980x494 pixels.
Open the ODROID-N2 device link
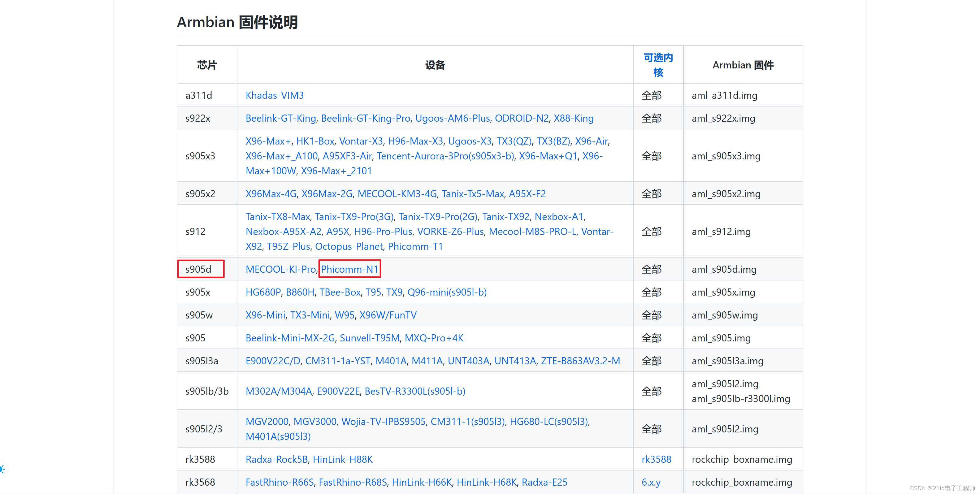click(x=521, y=118)
